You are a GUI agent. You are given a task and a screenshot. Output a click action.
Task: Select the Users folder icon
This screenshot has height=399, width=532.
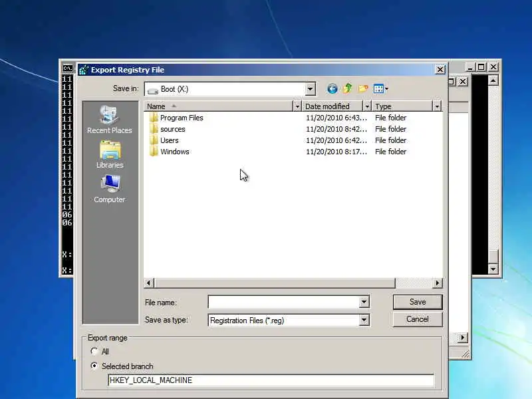tap(154, 140)
